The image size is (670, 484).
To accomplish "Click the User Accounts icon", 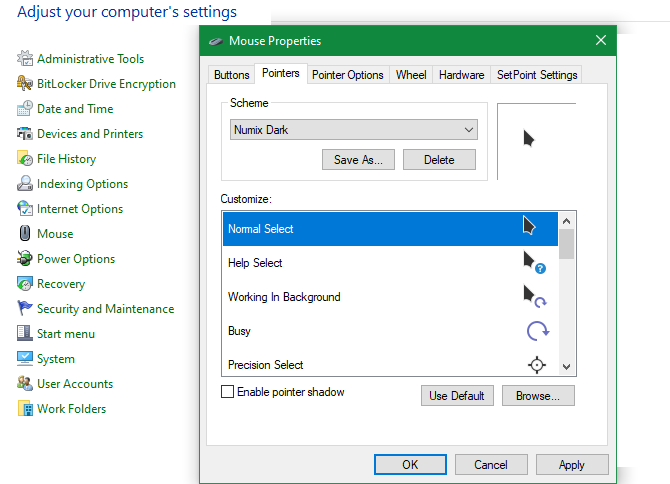I will tap(25, 383).
